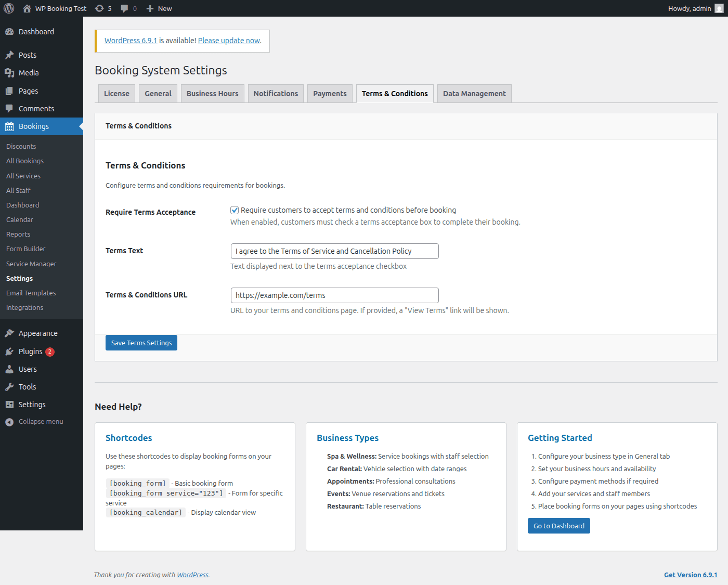Open Appearance via paintbrush icon
The height and width of the screenshot is (585, 728).
pos(10,333)
